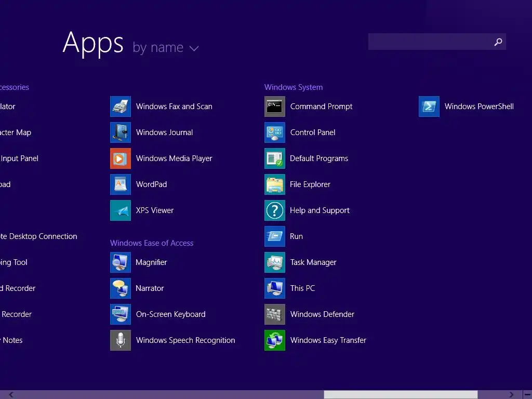Screen dimensions: 532x399
Task: Click the Narrator icon
Action: coord(121,288)
